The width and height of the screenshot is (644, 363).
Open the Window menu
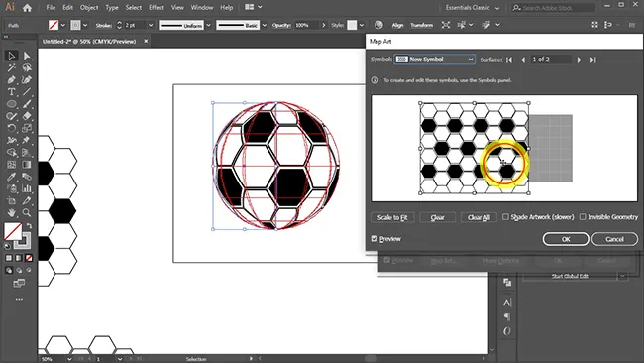pos(202,7)
